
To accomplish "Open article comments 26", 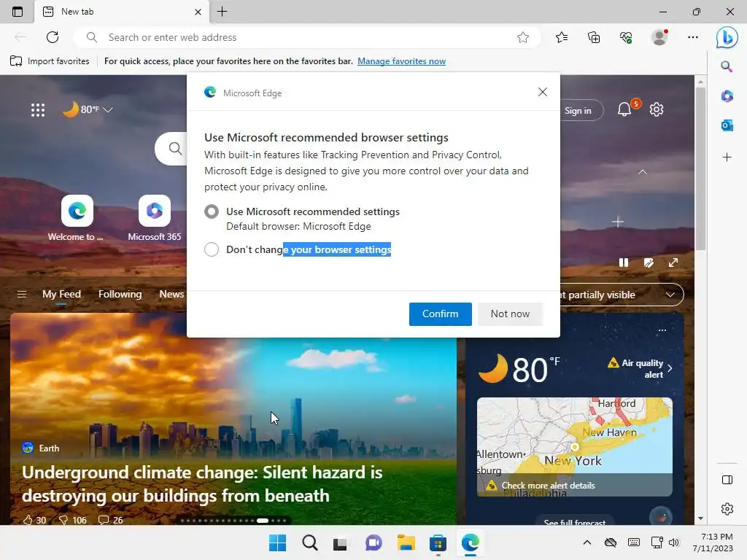I will pyautogui.click(x=111, y=520).
